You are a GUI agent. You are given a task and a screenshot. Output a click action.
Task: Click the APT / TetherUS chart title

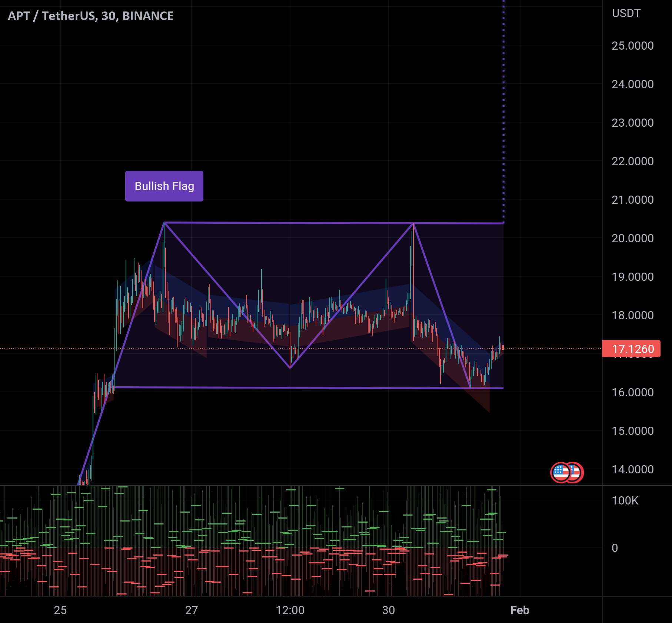pos(91,16)
